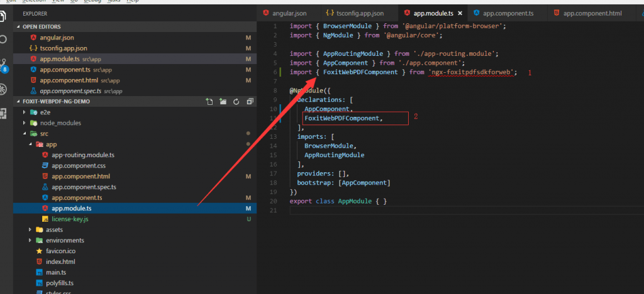Image resolution: width=644 pixels, height=294 pixels.
Task: Select app.module.ts src\app in Open Editors
Action: 135,59
